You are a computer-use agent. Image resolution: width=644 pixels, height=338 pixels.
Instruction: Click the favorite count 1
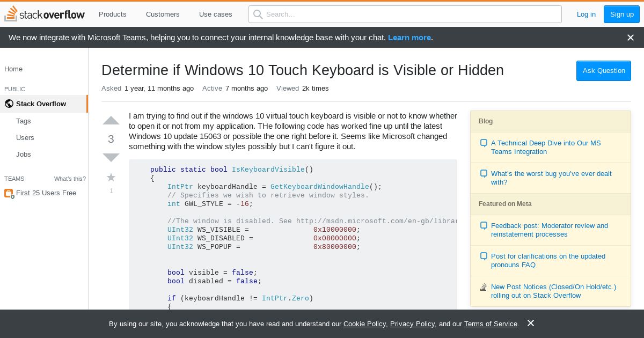pos(111,191)
